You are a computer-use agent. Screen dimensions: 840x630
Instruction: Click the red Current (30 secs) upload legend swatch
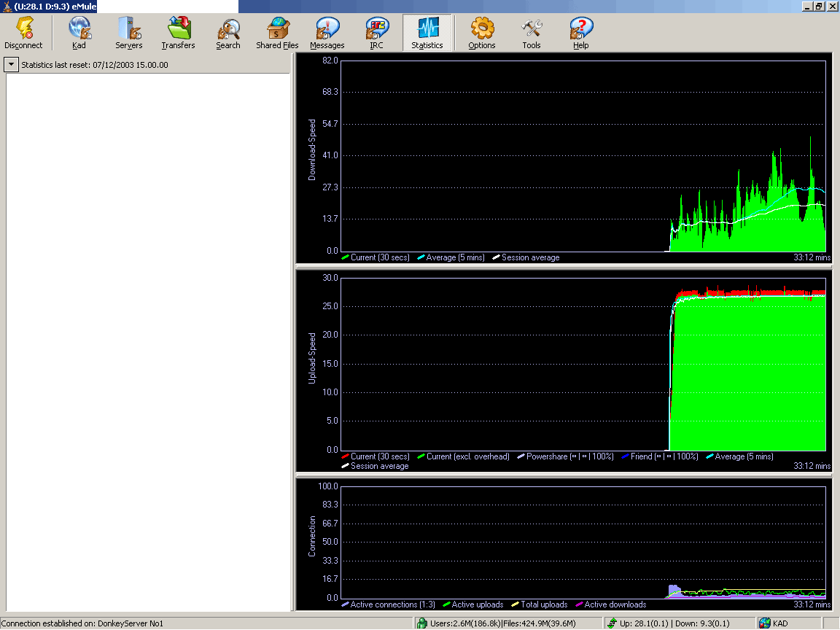[346, 456]
